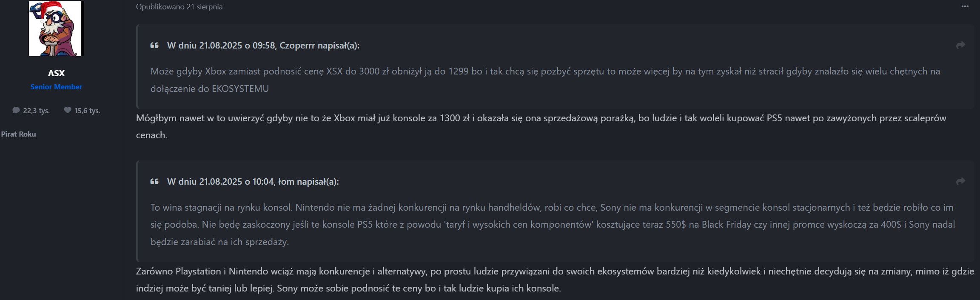Click the speech bubble posts icon
This screenshot has height=300, width=980.
16,110
